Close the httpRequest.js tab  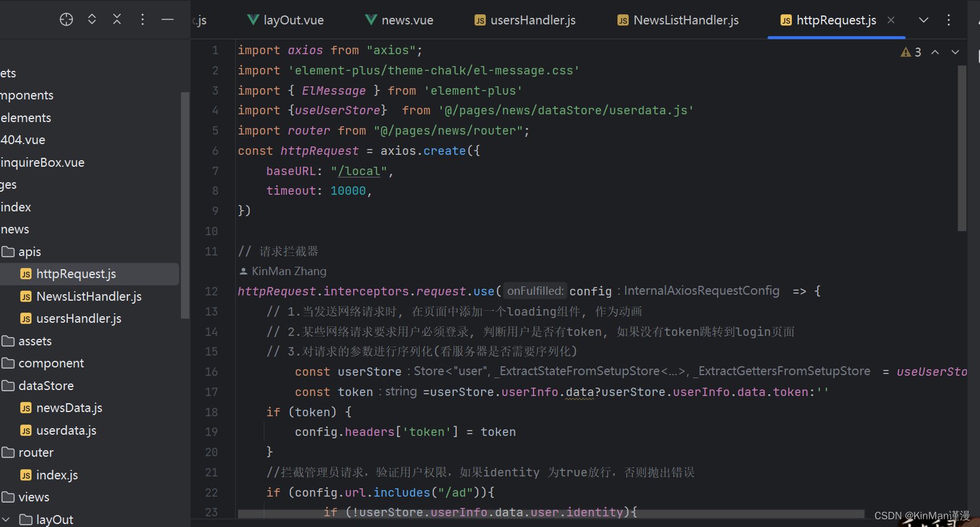891,20
